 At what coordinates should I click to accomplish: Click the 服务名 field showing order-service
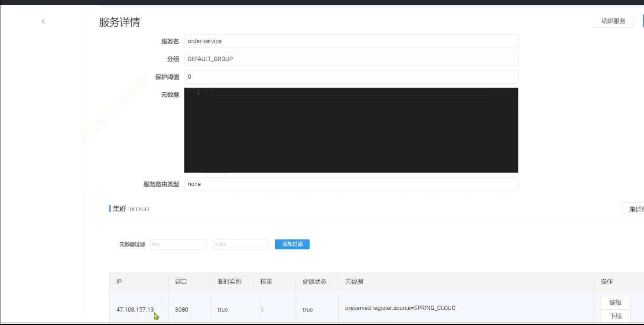tap(351, 41)
